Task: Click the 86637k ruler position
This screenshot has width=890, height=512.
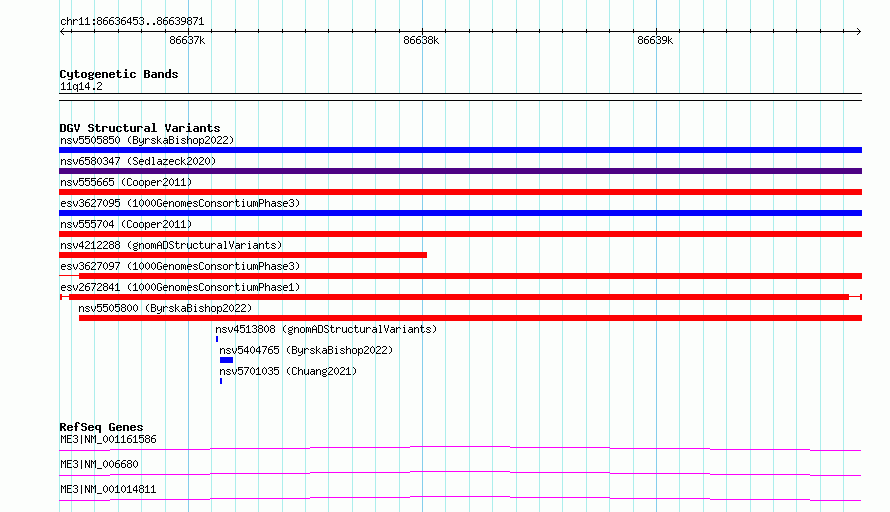Action: [x=187, y=40]
